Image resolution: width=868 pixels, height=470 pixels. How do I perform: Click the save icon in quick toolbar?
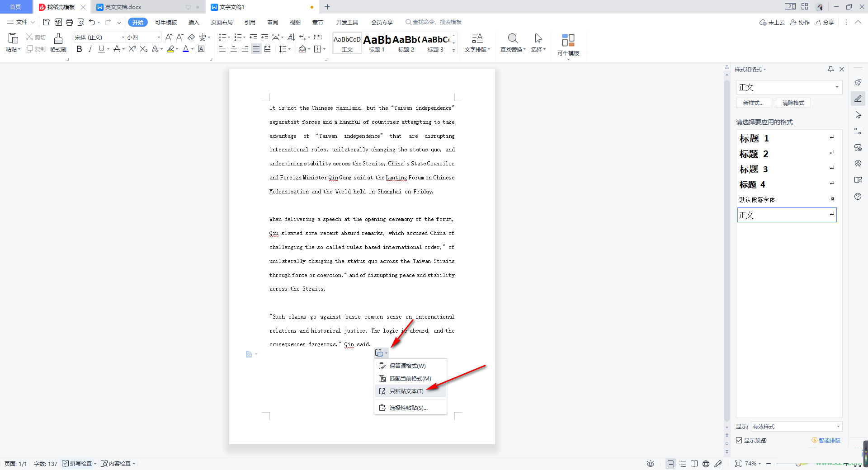(47, 22)
